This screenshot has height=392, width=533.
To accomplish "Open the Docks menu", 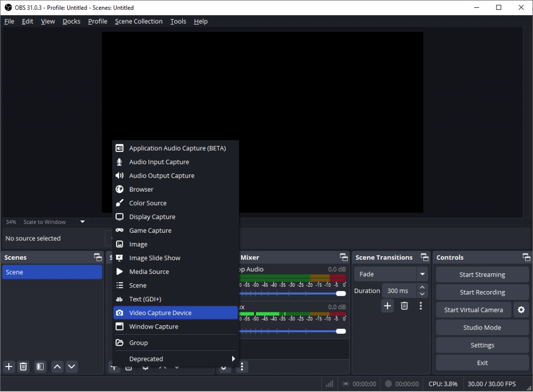I will pos(71,21).
